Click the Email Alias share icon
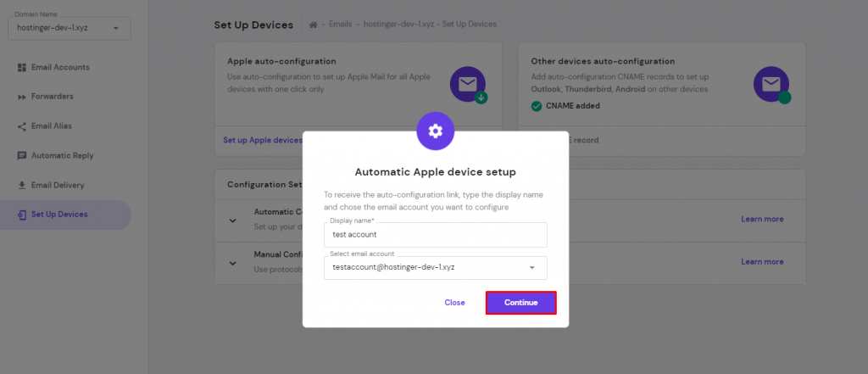 click(x=22, y=126)
